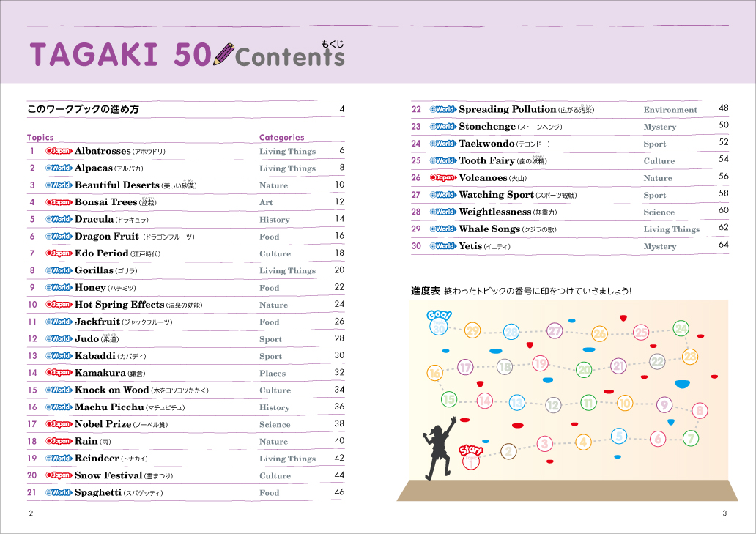The image size is (756, 534).
Task: Click page number 64 in Yetis row
Action: tap(724, 245)
